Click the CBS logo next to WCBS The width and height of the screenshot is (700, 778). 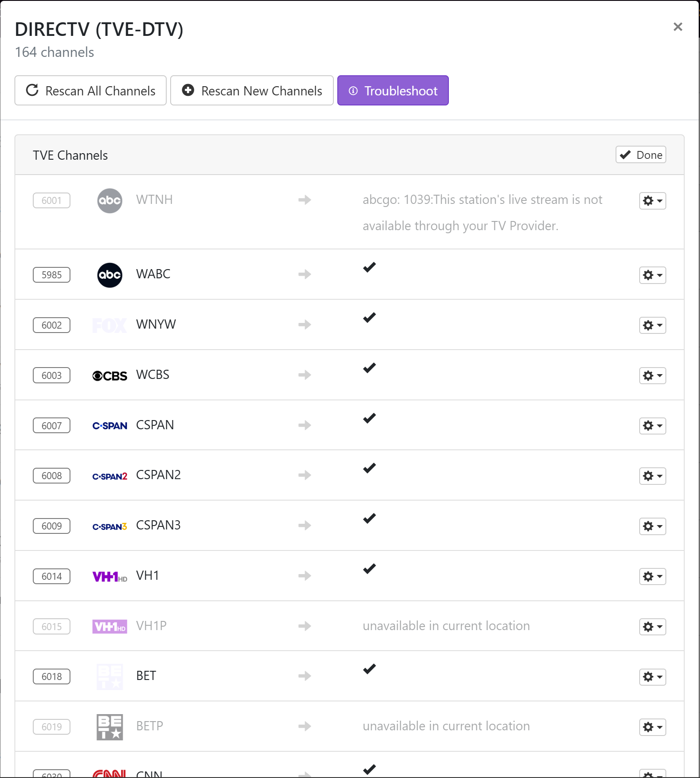[109, 376]
